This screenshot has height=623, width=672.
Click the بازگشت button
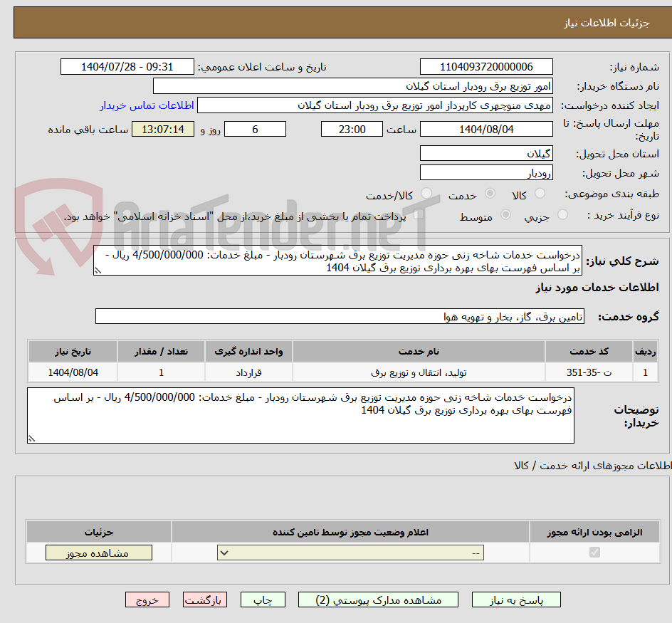(205, 599)
